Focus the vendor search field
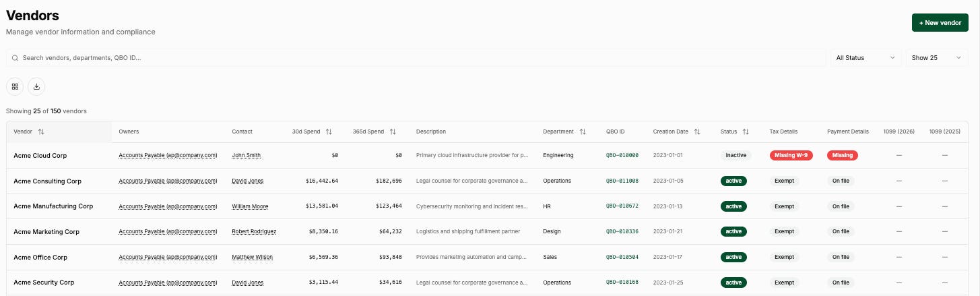The width and height of the screenshot is (980, 296). (416, 58)
